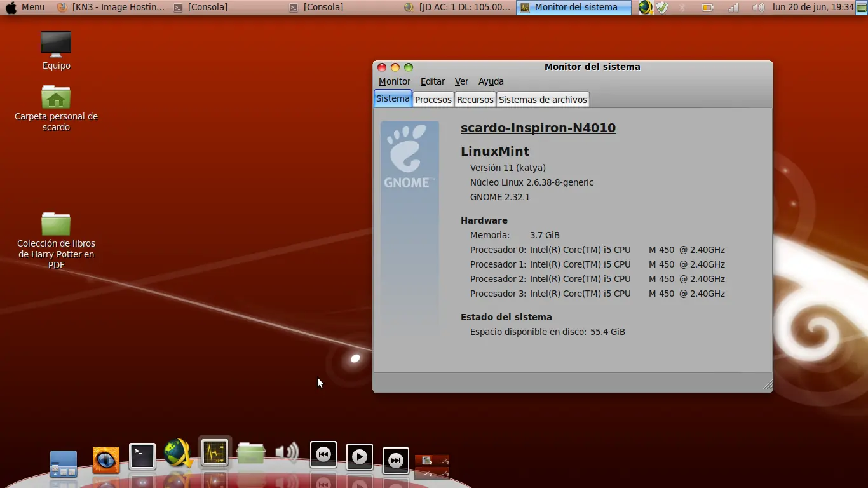
Task: Click the Procesador 2 row
Action: [x=597, y=279]
